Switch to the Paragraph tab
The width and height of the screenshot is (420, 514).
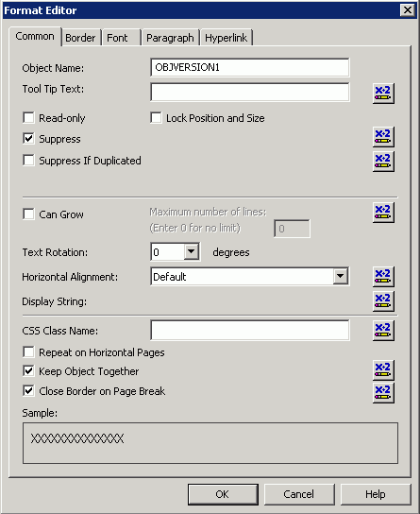pyautogui.click(x=170, y=38)
